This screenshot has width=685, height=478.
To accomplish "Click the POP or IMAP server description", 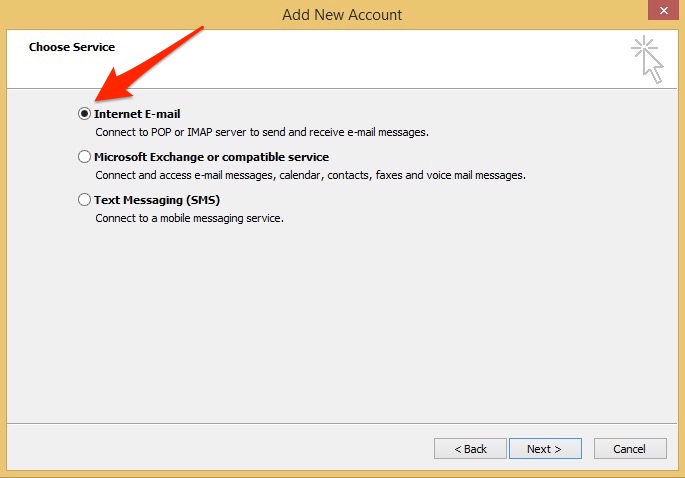I will [x=262, y=132].
